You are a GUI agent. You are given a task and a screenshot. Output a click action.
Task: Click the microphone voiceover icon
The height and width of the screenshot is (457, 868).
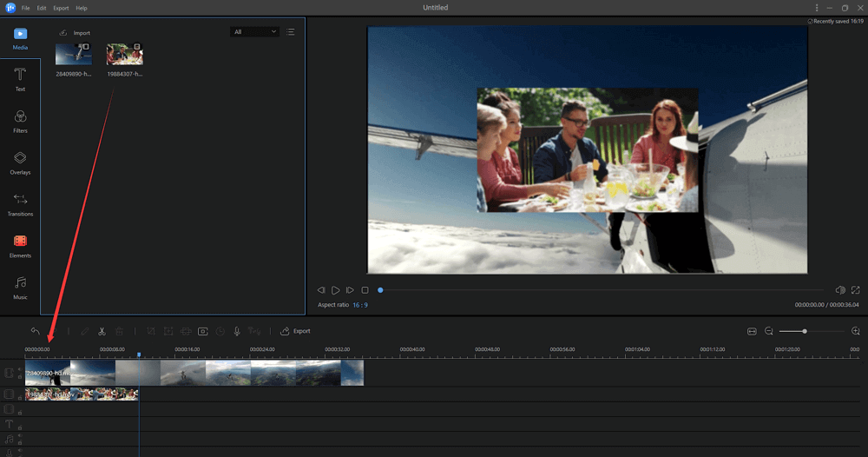236,331
